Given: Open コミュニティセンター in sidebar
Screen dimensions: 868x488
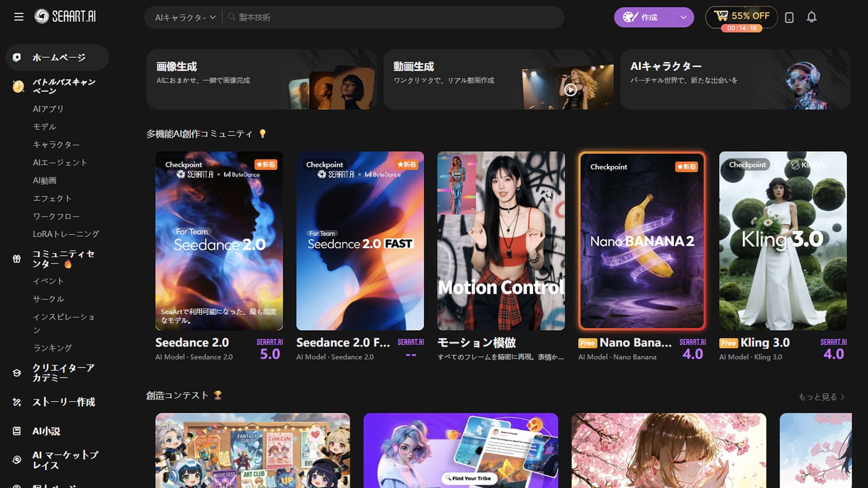Looking at the screenshot, I should click(x=63, y=259).
